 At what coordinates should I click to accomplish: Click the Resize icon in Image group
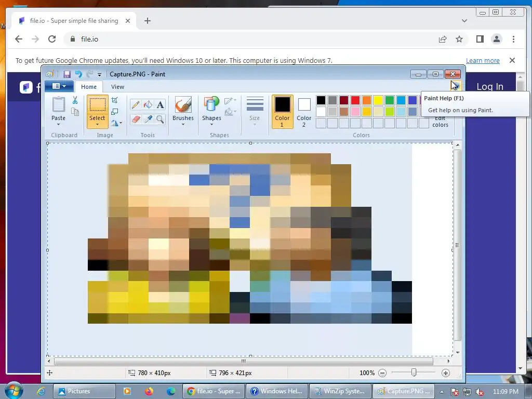pos(115,112)
